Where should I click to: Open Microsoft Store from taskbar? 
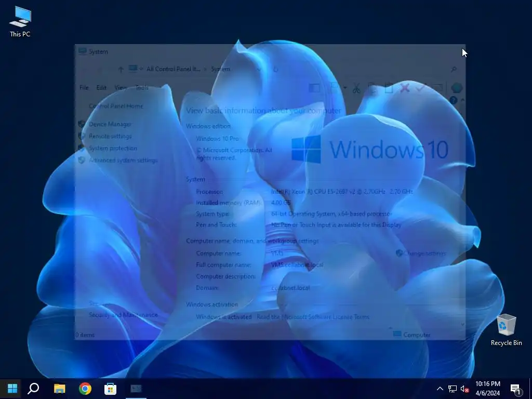110,389
